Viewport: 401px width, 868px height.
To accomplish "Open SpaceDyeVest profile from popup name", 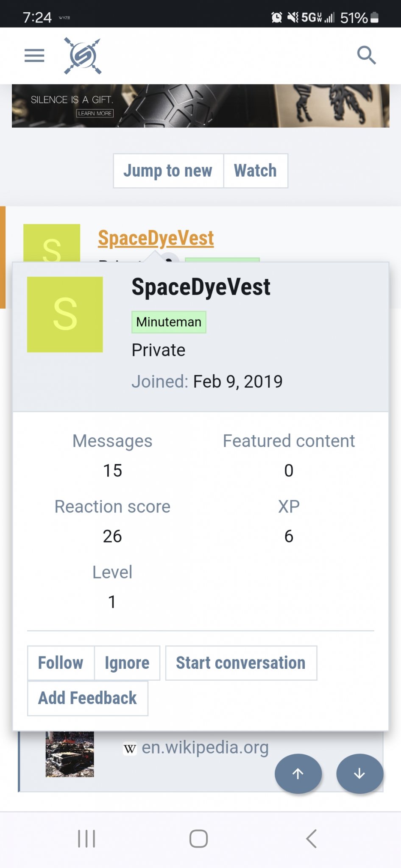I will click(201, 287).
